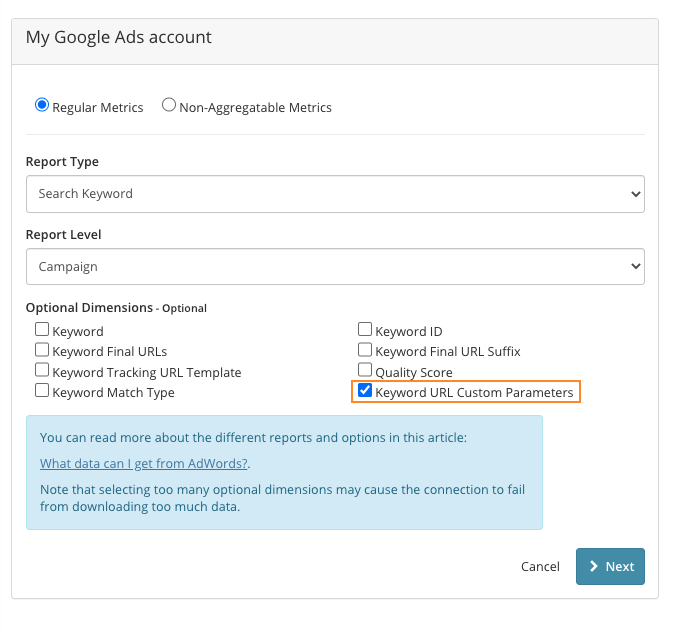
Task: Uncheck Keyword URL Custom Parameters checkbox
Action: (x=365, y=391)
